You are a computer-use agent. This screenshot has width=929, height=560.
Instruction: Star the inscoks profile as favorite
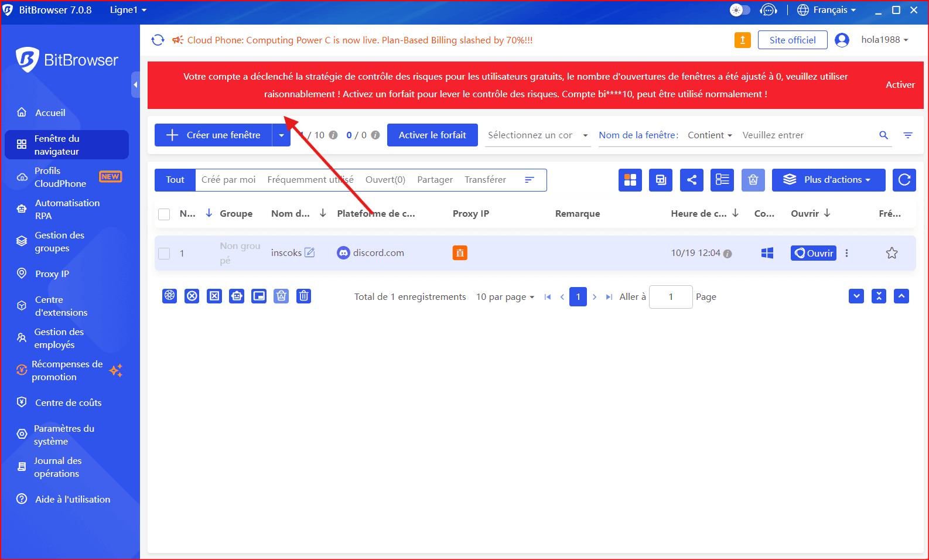892,253
